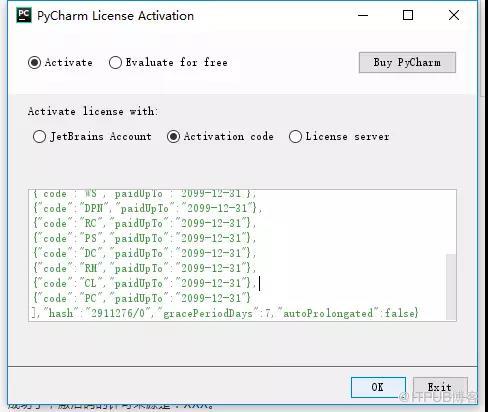Click the scrollbar track above the thumb
This screenshot has width=488, height=412.
[x=451, y=222]
